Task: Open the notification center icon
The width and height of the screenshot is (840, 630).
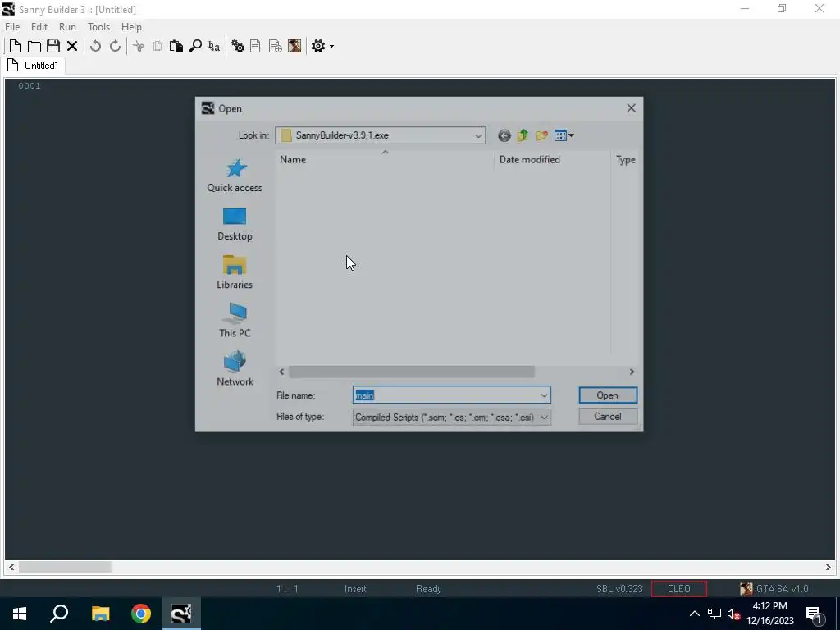Action: coord(815,614)
